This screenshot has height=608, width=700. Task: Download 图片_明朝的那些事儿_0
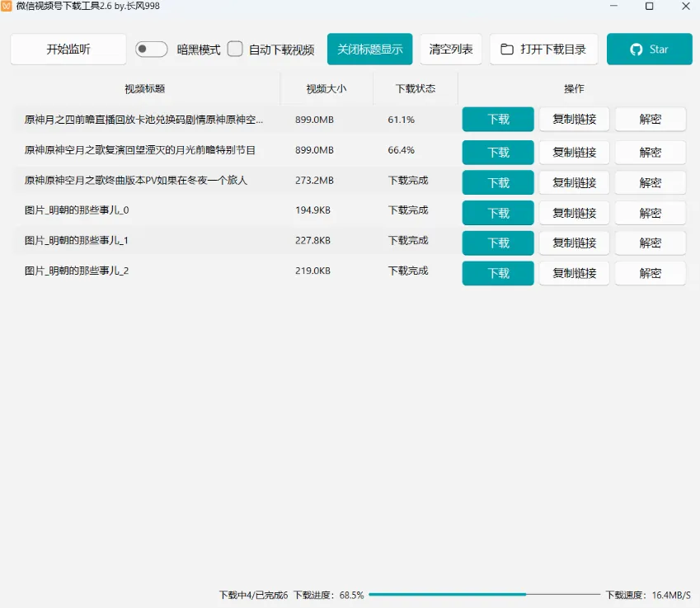pyautogui.click(x=498, y=213)
